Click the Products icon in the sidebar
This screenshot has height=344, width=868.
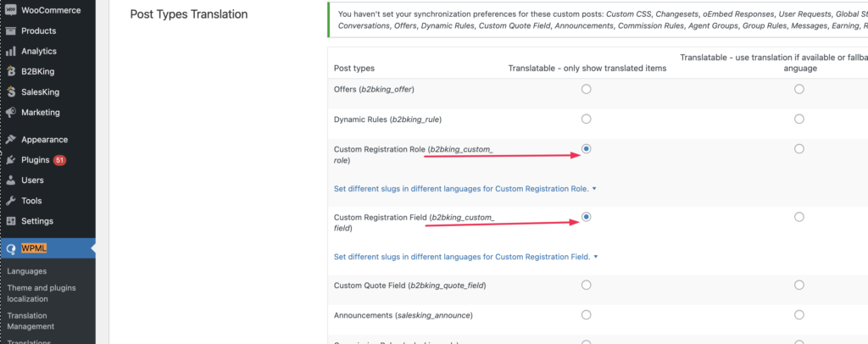pos(10,31)
